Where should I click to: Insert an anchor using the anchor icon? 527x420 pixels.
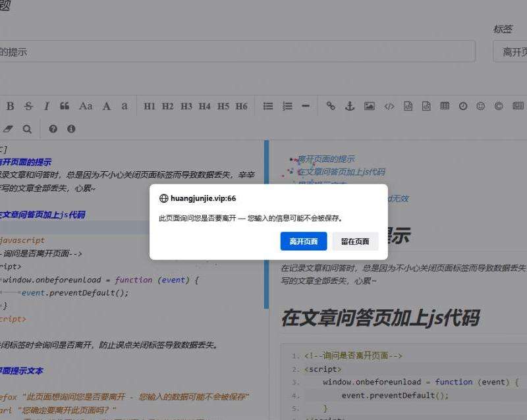[x=350, y=106]
